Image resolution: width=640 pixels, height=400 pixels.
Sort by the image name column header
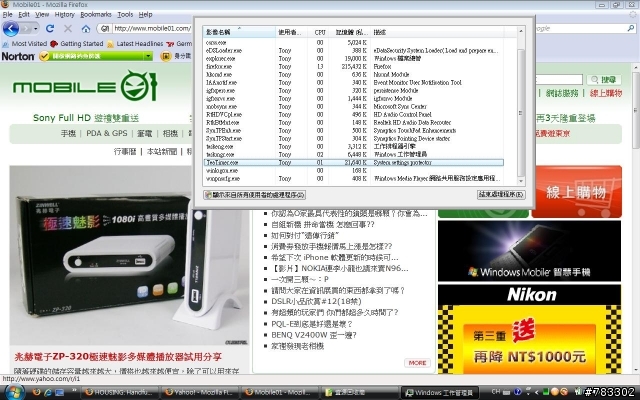pyautogui.click(x=239, y=32)
